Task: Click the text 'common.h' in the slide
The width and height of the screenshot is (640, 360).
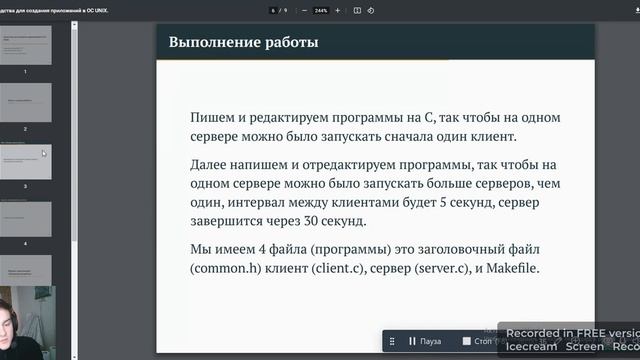Action: [x=225, y=268]
